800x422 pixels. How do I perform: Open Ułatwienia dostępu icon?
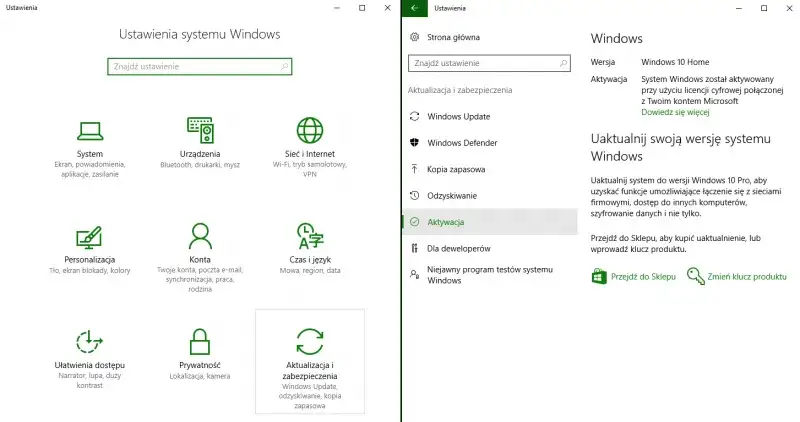89,342
